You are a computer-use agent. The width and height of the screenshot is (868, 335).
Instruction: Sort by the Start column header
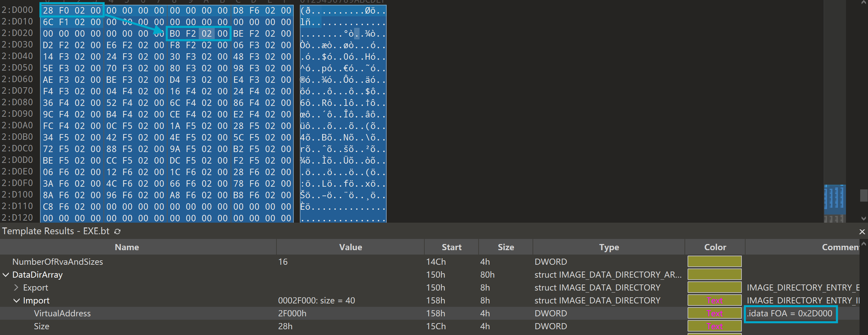pos(451,247)
